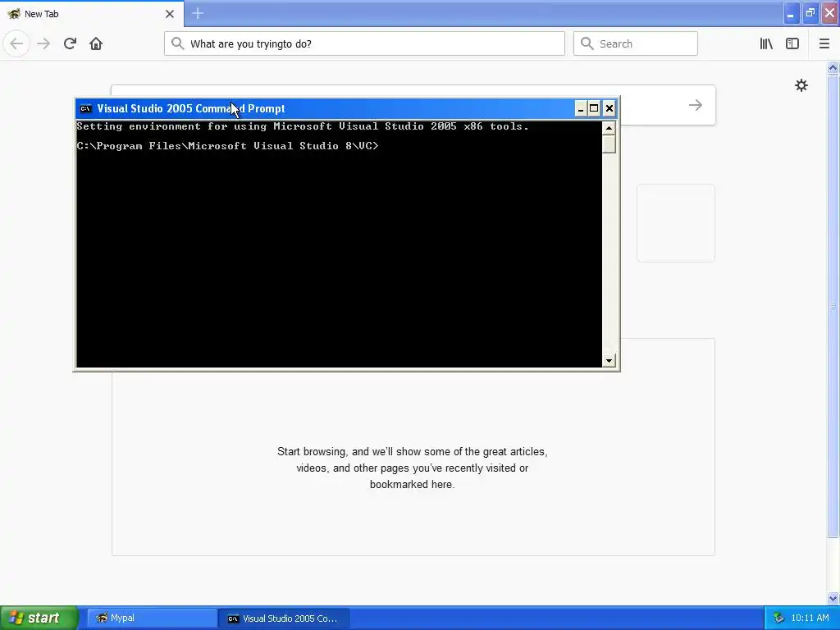The width and height of the screenshot is (840, 630).
Task: Click the browser forward arrow
Action: coord(44,43)
